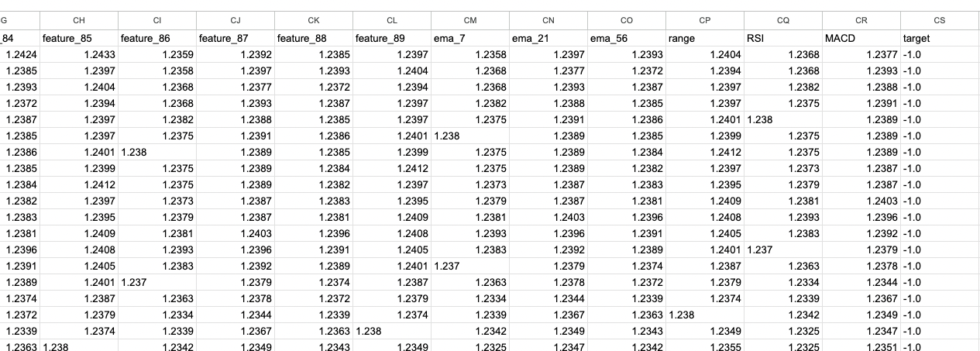Click the ema_56 header cell
980x351 pixels.
click(627, 37)
